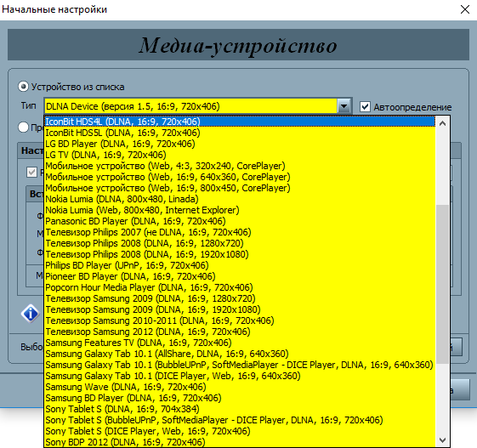Image resolution: width=477 pixels, height=448 pixels.
Task: Select Мобильное устройство Web 4:3 320x240
Action: click(x=240, y=166)
